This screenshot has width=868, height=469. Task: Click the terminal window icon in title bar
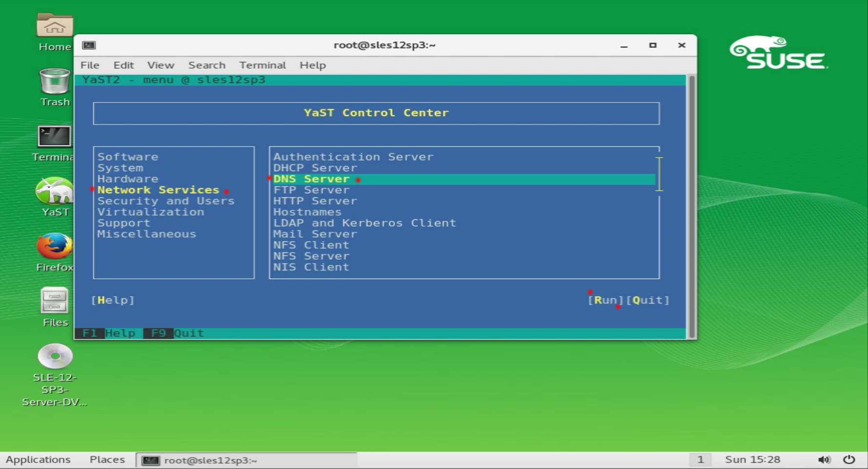(x=89, y=45)
